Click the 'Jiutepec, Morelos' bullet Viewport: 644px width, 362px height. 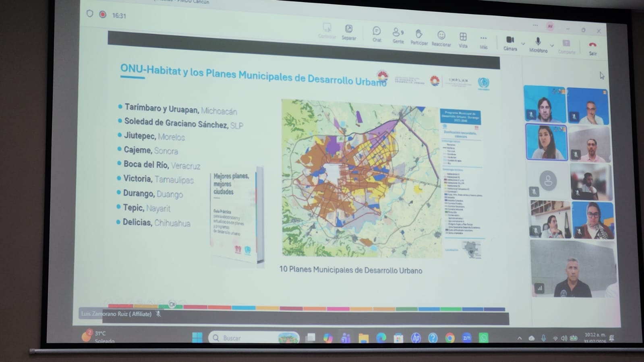[151, 136]
